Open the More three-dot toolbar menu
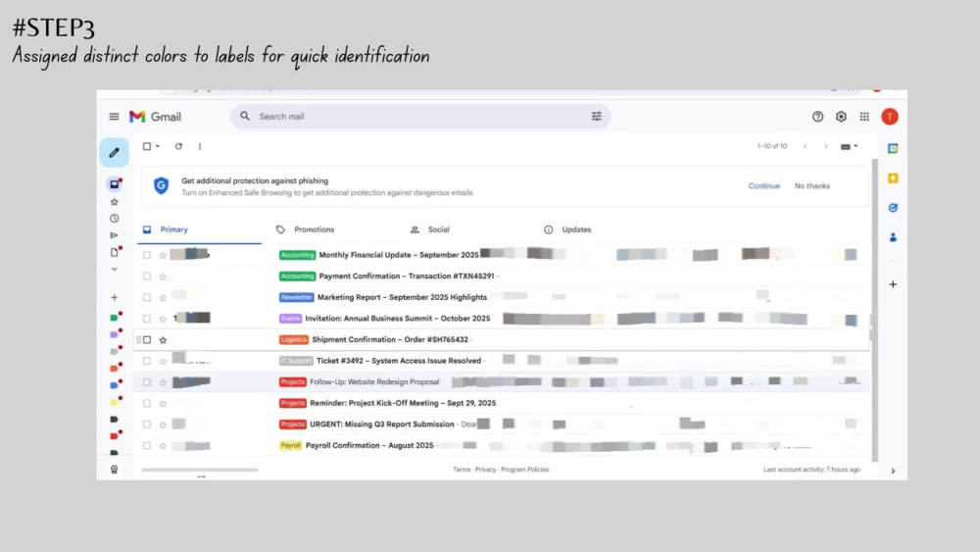980x552 pixels. click(199, 146)
